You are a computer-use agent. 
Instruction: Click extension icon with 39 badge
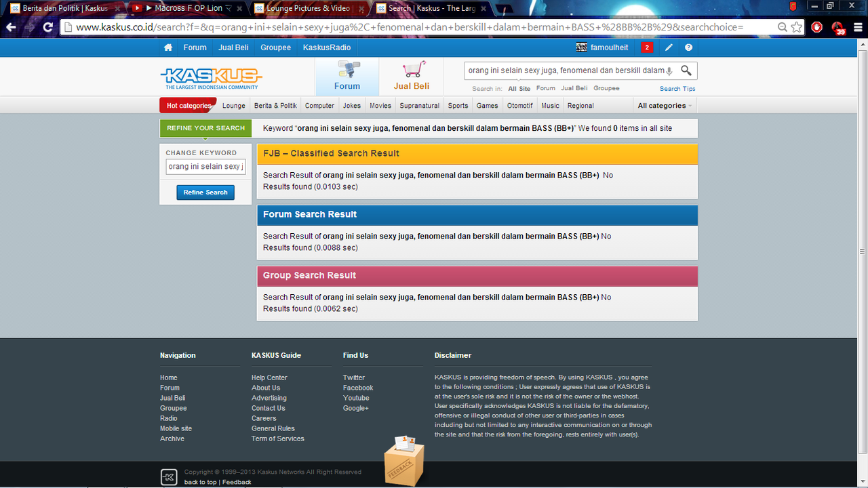click(x=838, y=27)
